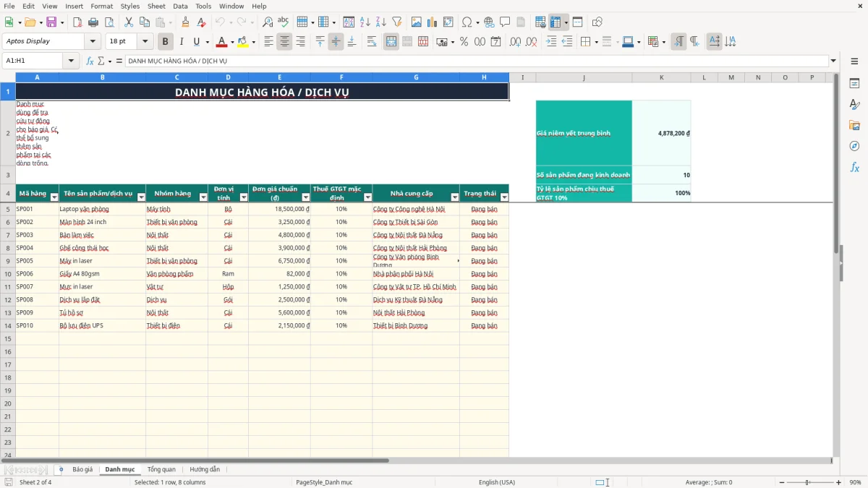Click Add Decimal Place icon
This screenshot has height=488, width=868.
coord(516,42)
